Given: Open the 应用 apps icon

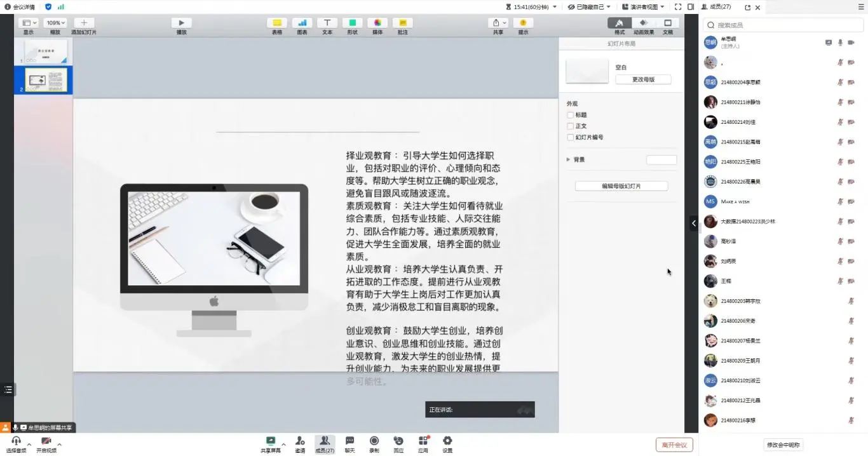Looking at the screenshot, I should point(423,441).
